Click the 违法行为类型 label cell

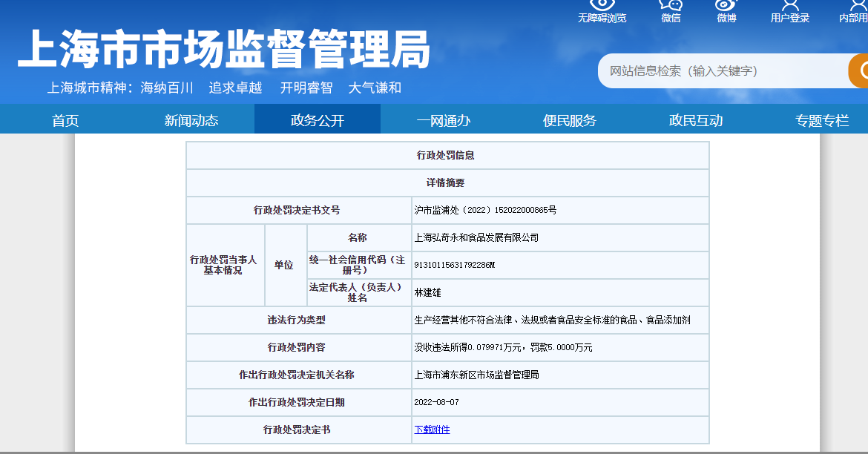pyautogui.click(x=299, y=320)
